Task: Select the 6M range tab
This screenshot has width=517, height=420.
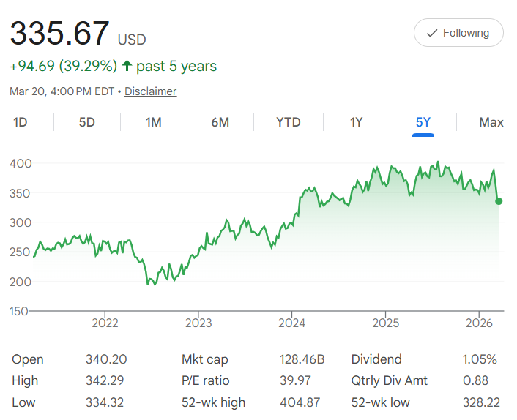Action: [220, 122]
